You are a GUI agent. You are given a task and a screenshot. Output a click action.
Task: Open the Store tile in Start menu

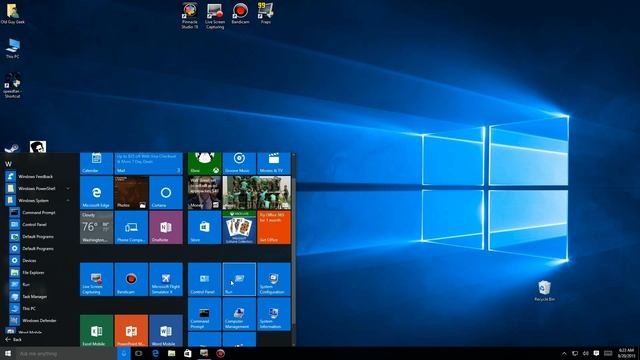(x=204, y=227)
